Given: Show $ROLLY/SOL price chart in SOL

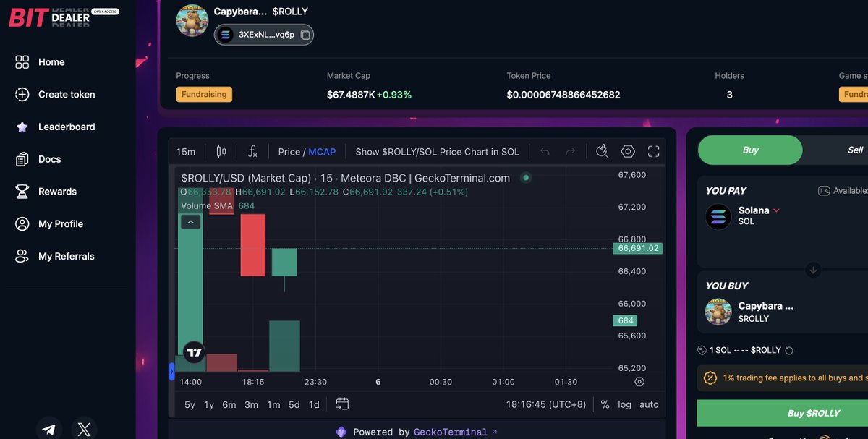Looking at the screenshot, I should tap(438, 152).
